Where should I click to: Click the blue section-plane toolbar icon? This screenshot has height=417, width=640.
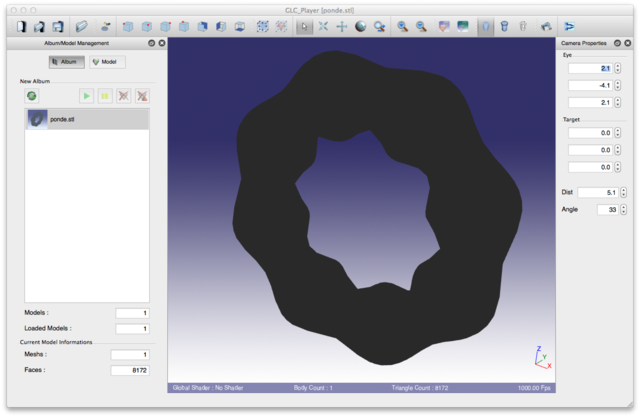(x=569, y=27)
